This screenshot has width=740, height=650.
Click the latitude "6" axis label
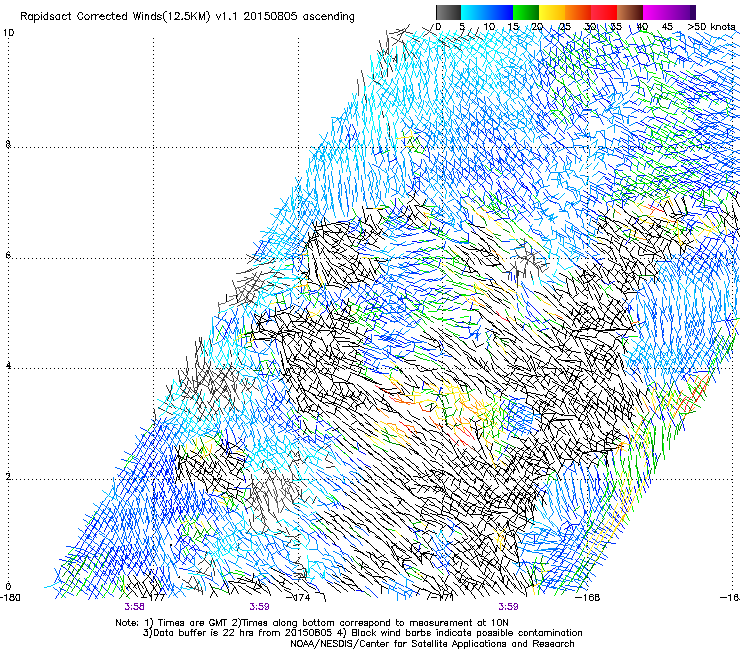point(8,255)
